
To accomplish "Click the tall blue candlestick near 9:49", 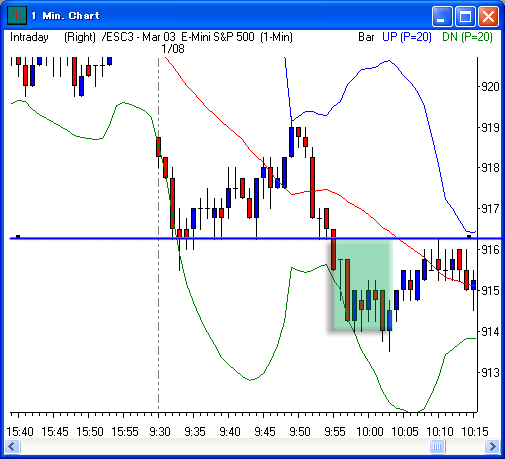I will pyautogui.click(x=291, y=142).
